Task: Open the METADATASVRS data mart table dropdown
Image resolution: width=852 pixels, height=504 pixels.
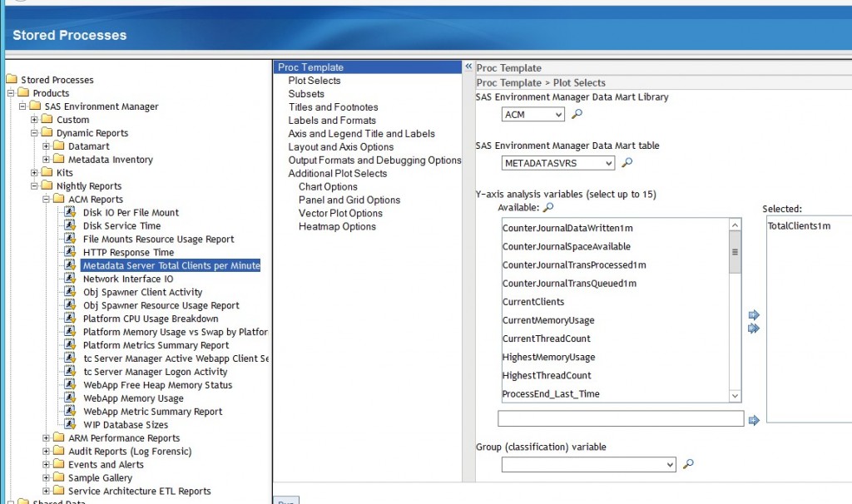Action: click(x=558, y=164)
